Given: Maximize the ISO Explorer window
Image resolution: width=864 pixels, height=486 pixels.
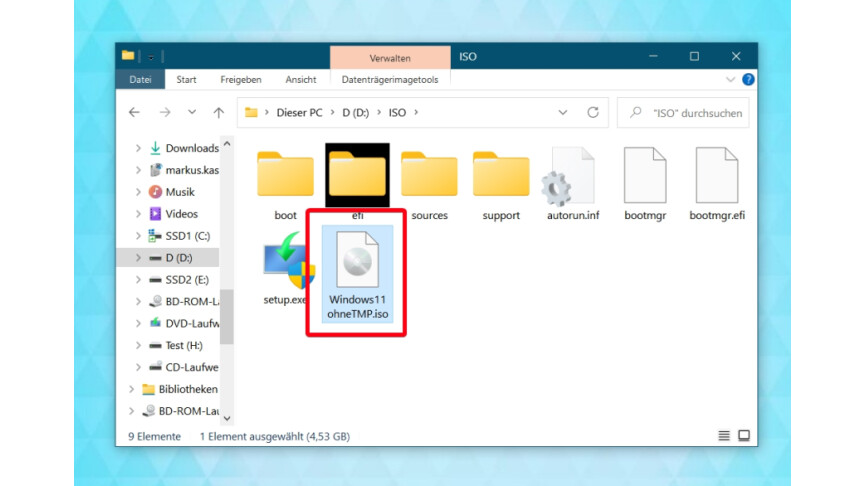Looking at the screenshot, I should coord(694,56).
